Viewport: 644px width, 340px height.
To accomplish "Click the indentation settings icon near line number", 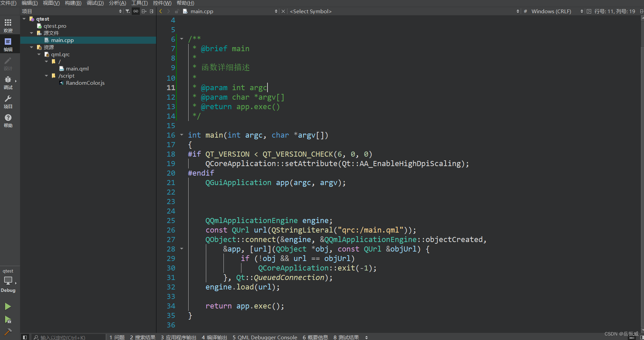I will [x=589, y=11].
